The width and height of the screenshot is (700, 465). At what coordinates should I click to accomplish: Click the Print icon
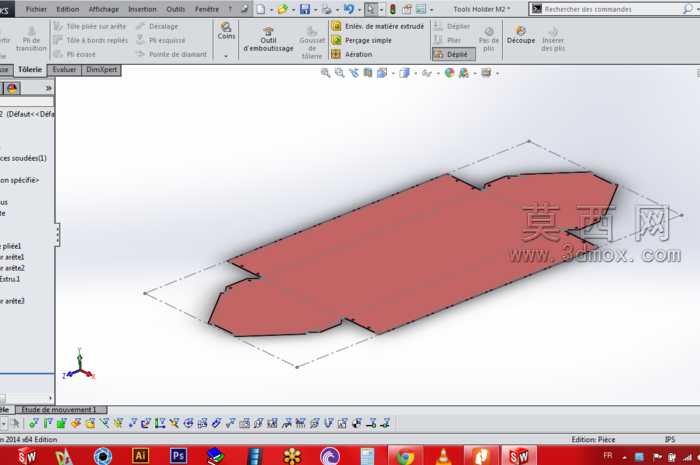coord(327,9)
